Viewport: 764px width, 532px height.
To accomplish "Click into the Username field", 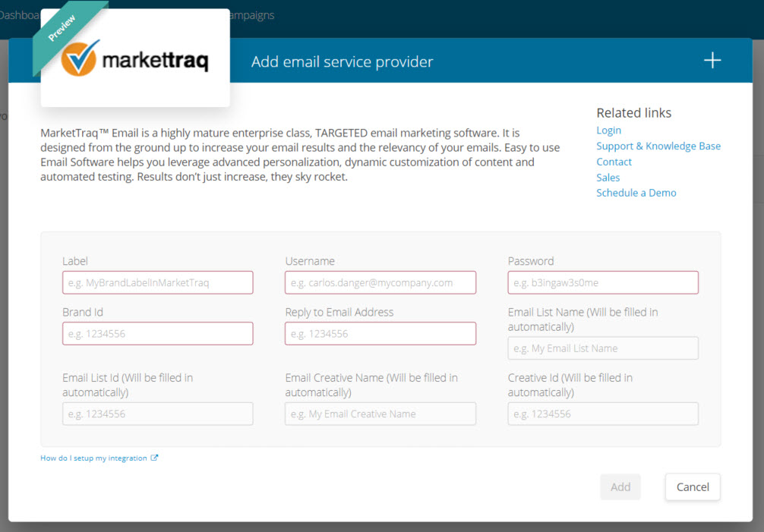I will click(x=380, y=282).
